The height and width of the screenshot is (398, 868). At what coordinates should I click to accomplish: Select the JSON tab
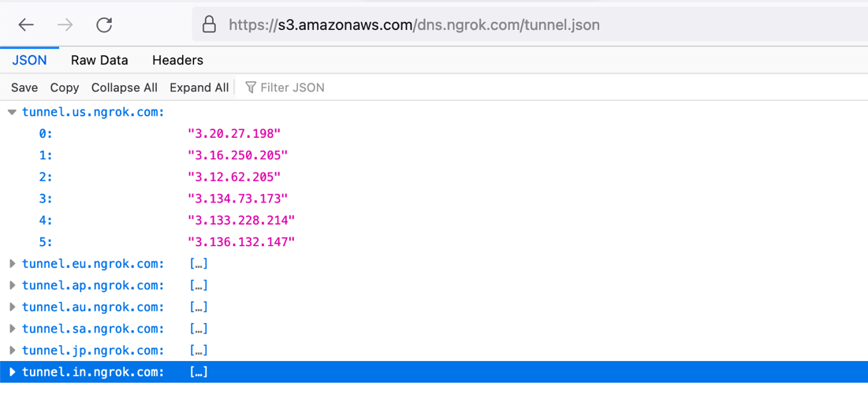coord(29,60)
